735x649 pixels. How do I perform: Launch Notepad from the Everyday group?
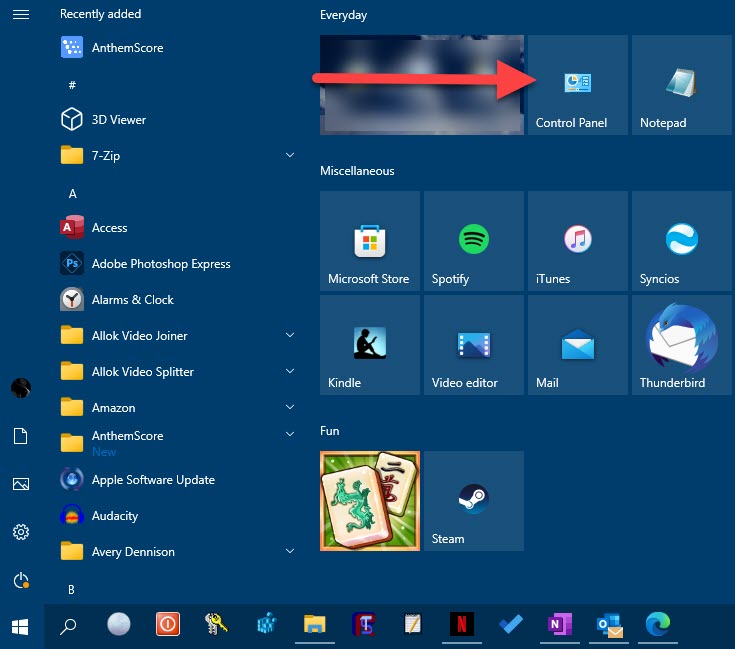682,85
